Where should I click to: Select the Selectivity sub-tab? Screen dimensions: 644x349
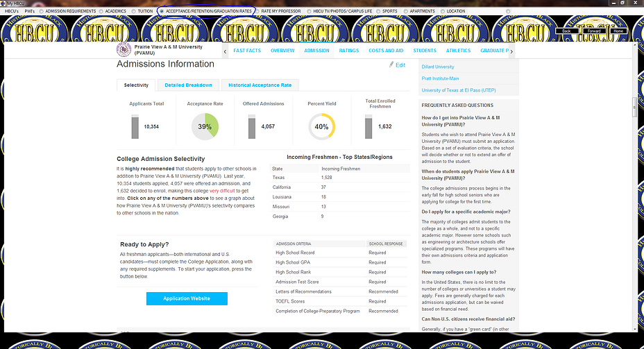[136, 85]
